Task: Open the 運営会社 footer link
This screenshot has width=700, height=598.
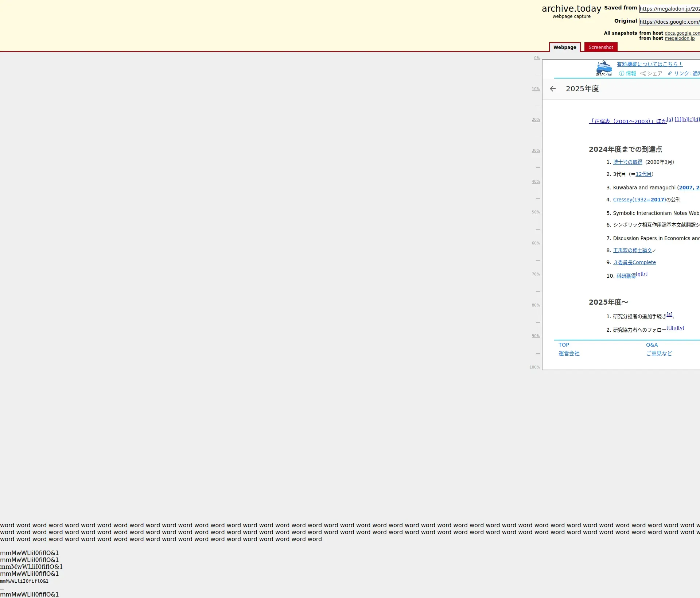Action: [569, 354]
